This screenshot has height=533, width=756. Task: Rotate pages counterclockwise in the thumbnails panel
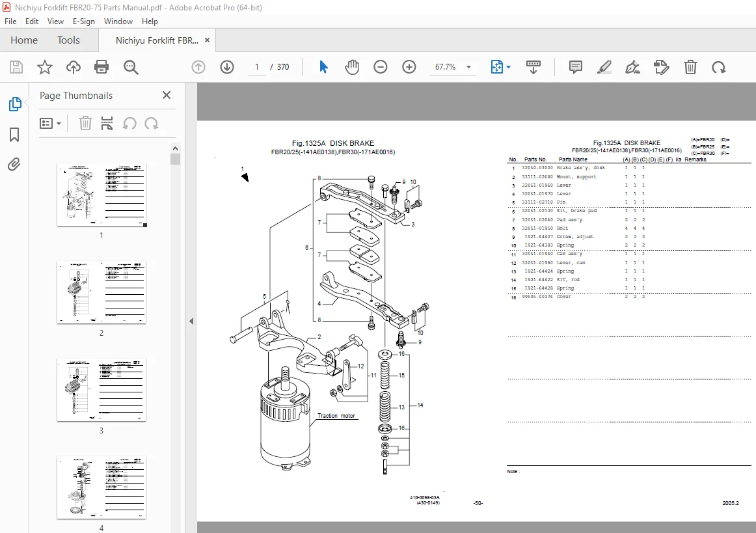point(129,124)
